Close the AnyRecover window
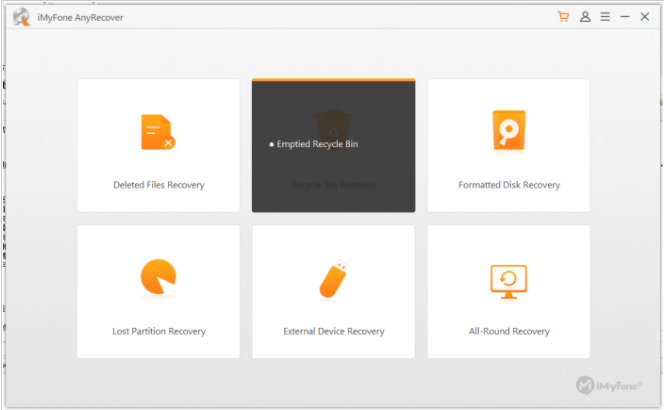 coord(645,17)
